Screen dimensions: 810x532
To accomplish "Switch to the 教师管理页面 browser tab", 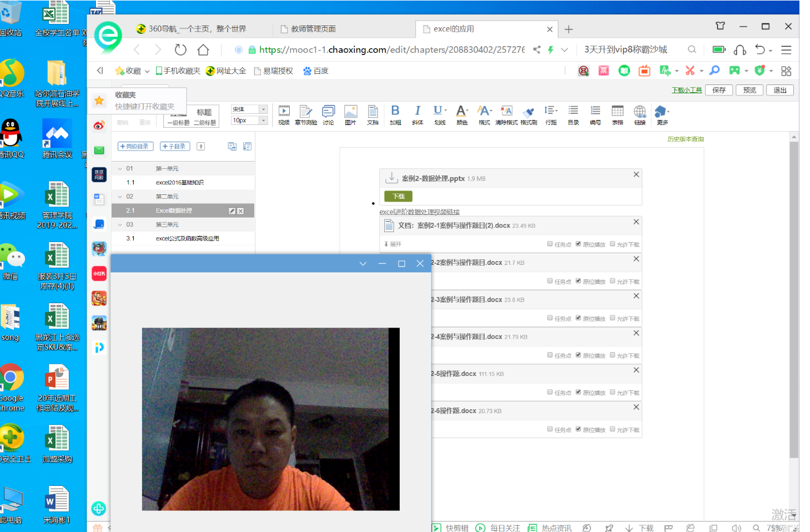I will [314, 29].
